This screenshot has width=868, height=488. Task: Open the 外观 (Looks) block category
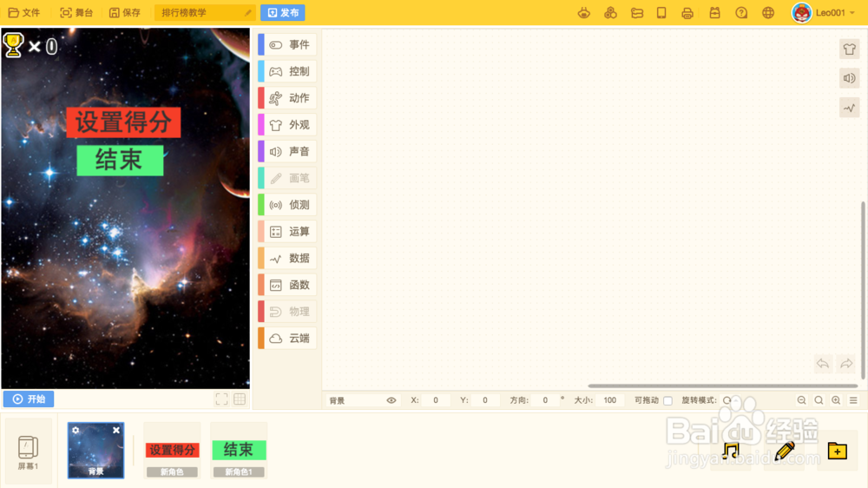coord(287,125)
